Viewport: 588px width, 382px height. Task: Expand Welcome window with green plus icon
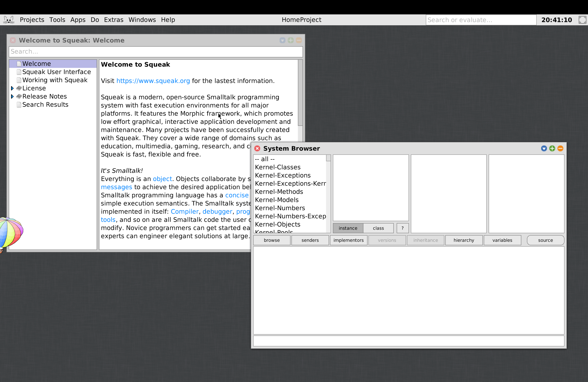click(290, 40)
